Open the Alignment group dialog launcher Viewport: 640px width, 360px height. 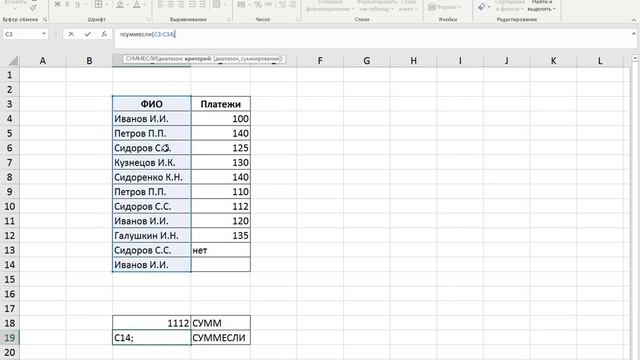(x=229, y=20)
